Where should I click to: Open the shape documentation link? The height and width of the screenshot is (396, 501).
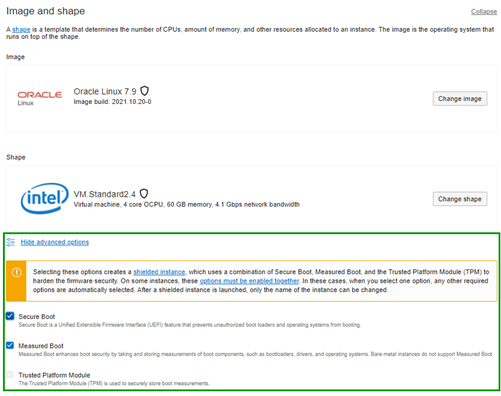21,30
